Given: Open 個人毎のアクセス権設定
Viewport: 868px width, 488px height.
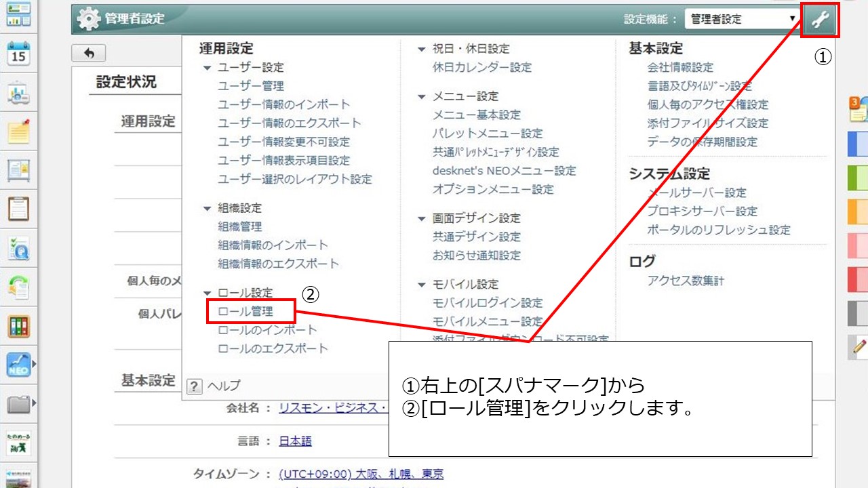Looking at the screenshot, I should tap(708, 104).
